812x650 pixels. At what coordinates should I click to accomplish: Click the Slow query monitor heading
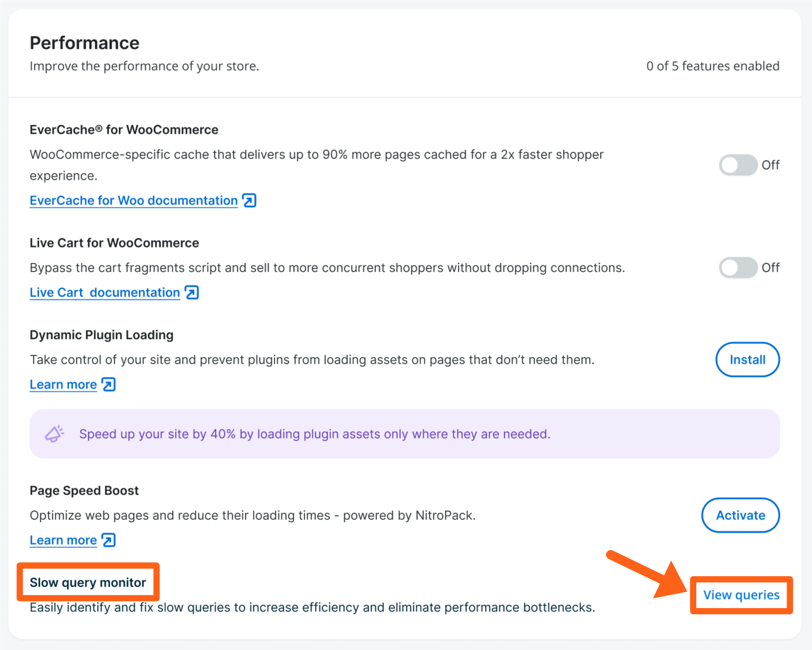click(x=88, y=582)
